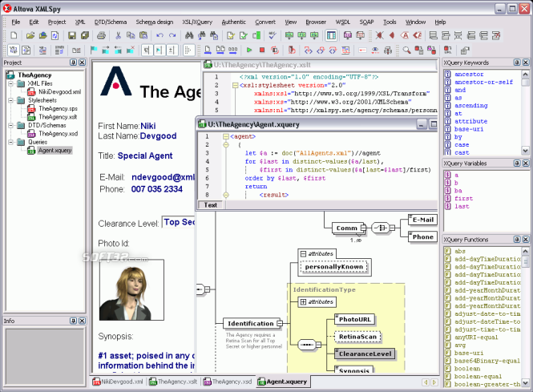
Task: Collapse the Queries folder
Action: coord(11,142)
